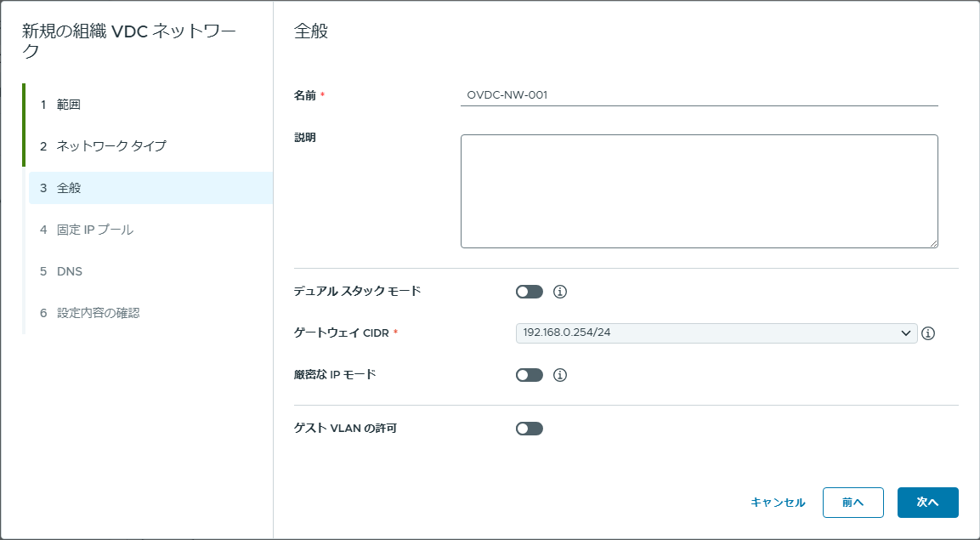Click the 名前 field label
The height and width of the screenshot is (540, 980).
pyautogui.click(x=305, y=95)
